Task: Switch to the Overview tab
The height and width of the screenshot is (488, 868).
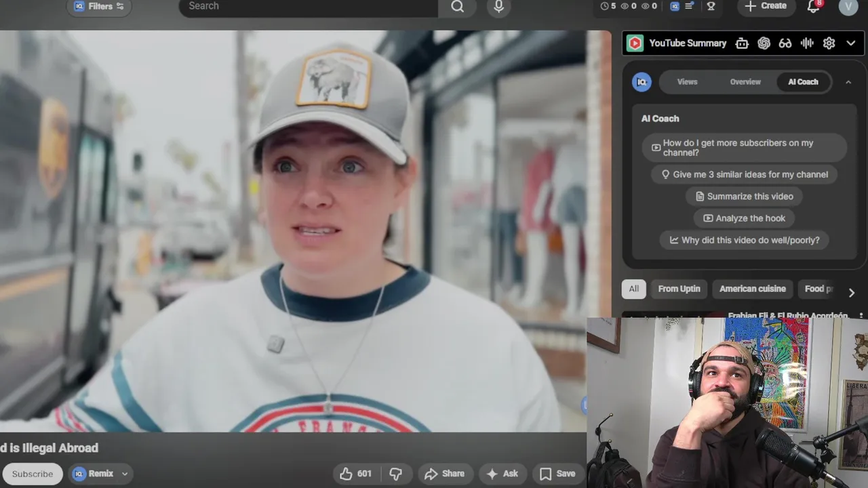Action: (x=745, y=82)
